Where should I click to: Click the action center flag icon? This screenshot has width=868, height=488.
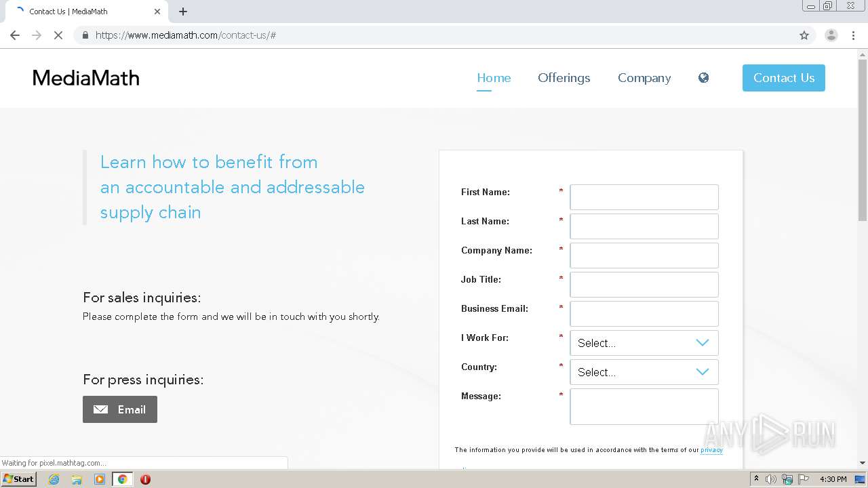(x=803, y=479)
